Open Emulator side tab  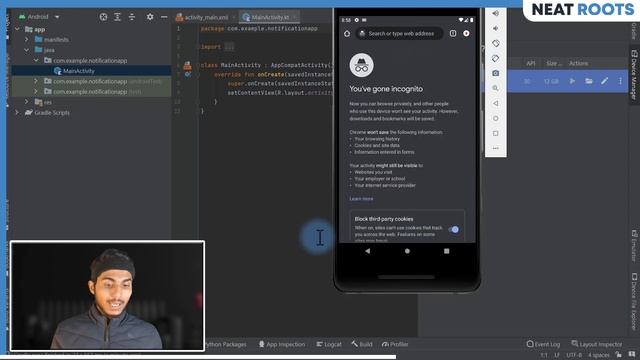pos(634,246)
